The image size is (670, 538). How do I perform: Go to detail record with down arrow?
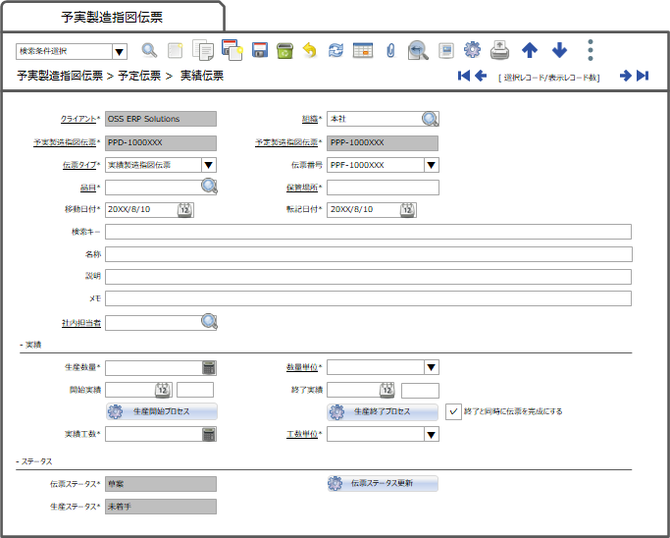point(559,50)
